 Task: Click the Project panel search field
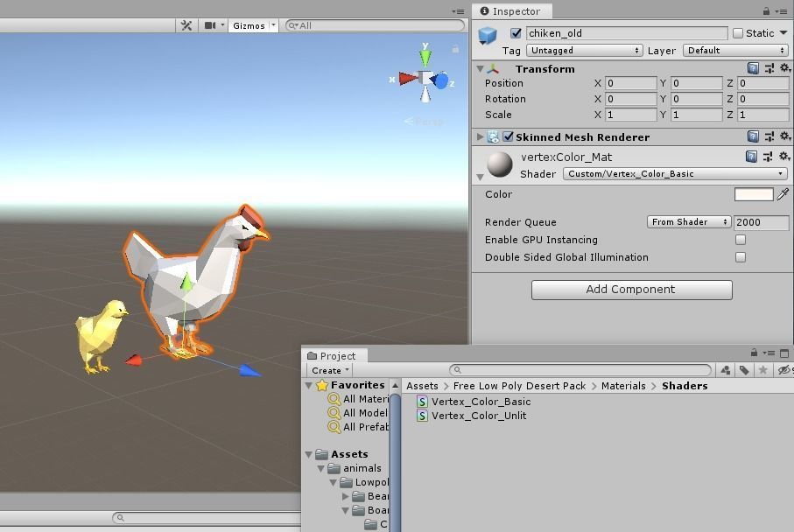coord(580,370)
